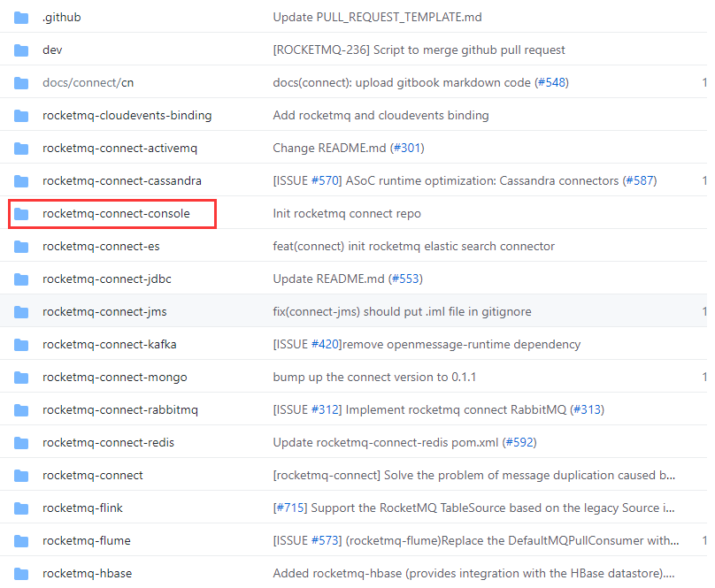Open issue #312 link
715x588 pixels.
325,409
